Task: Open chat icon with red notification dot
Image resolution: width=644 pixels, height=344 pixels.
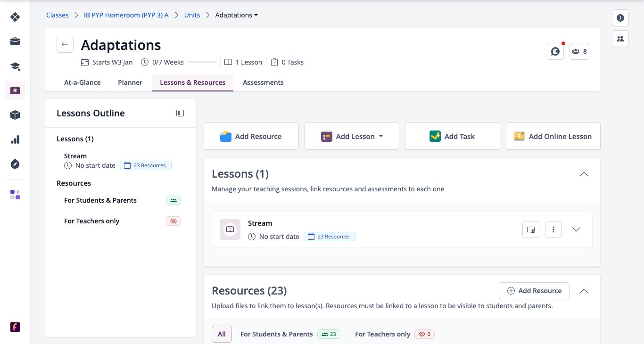Action: point(555,51)
